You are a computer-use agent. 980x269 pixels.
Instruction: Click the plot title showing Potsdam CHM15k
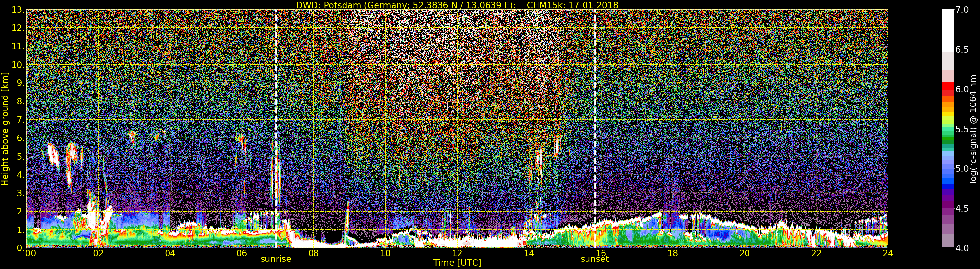pyautogui.click(x=457, y=5)
